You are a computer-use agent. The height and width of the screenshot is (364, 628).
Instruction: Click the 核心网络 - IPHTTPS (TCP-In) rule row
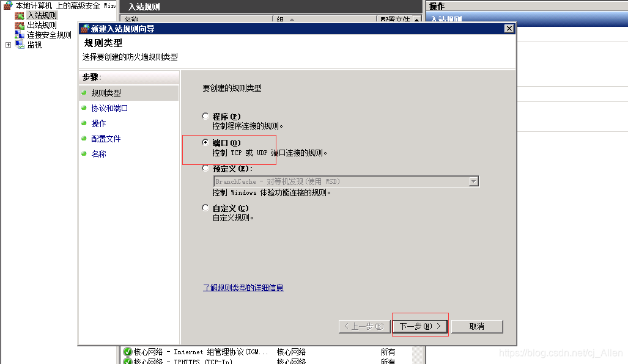point(267,361)
